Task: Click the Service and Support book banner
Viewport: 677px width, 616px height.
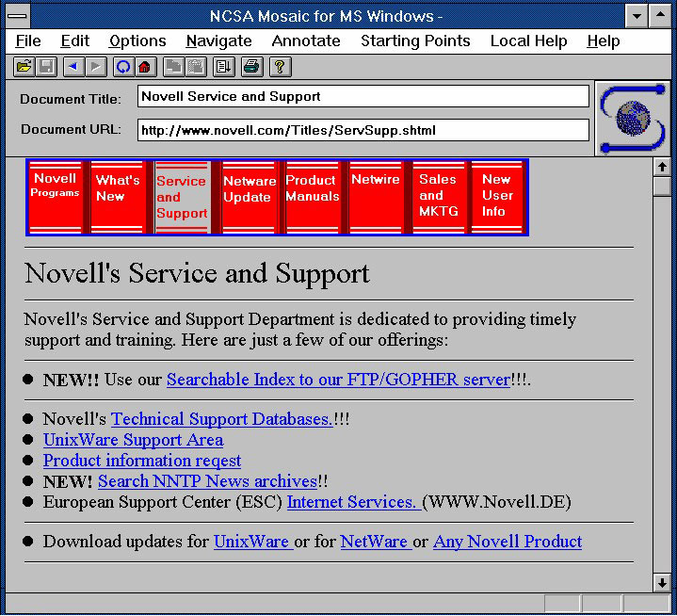Action: point(183,197)
